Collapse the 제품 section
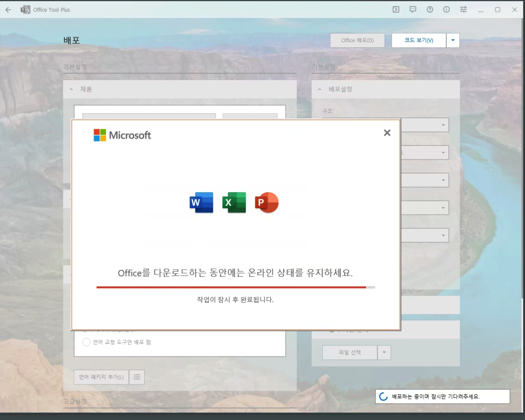This screenshot has width=525, height=420. [71, 89]
